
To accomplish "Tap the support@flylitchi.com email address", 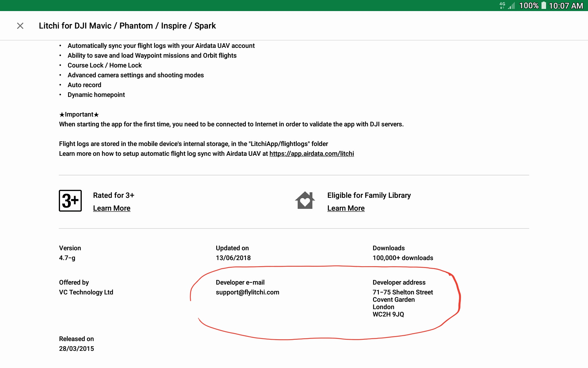I will click(247, 292).
